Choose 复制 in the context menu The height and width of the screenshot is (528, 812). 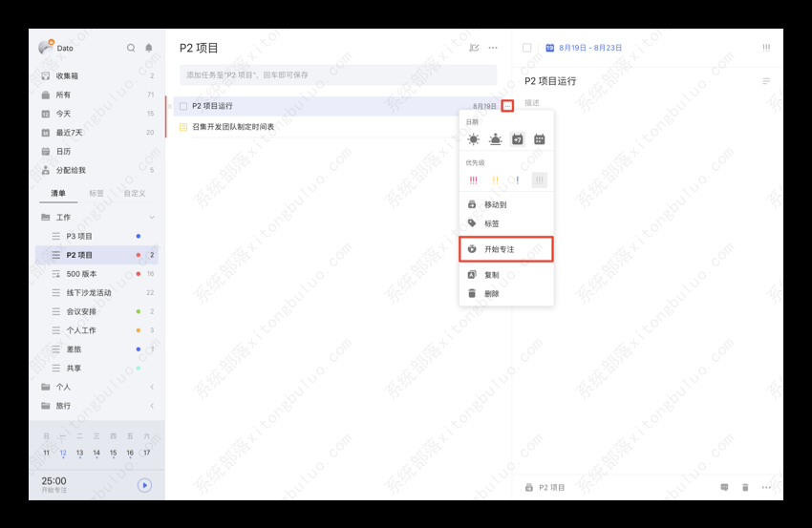(x=506, y=275)
